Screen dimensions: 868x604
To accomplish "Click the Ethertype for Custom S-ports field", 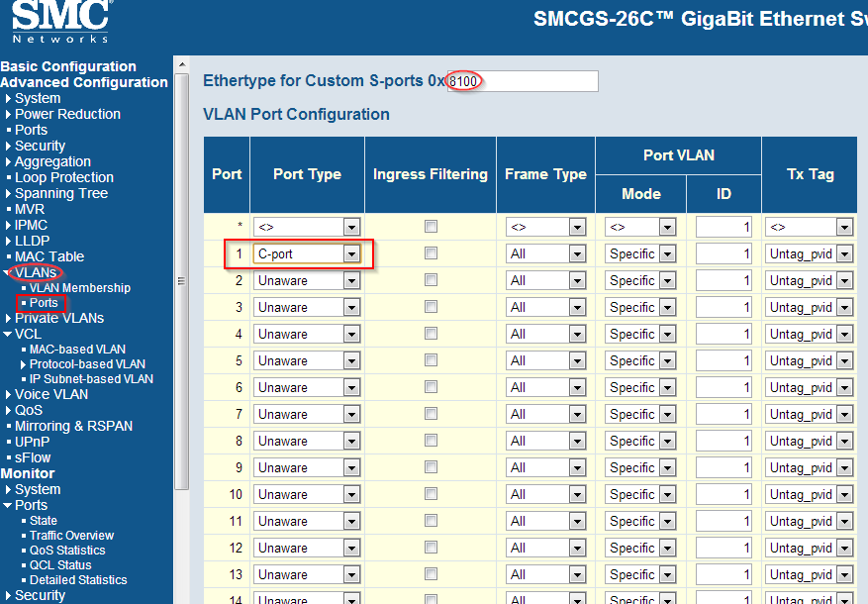I will click(523, 80).
